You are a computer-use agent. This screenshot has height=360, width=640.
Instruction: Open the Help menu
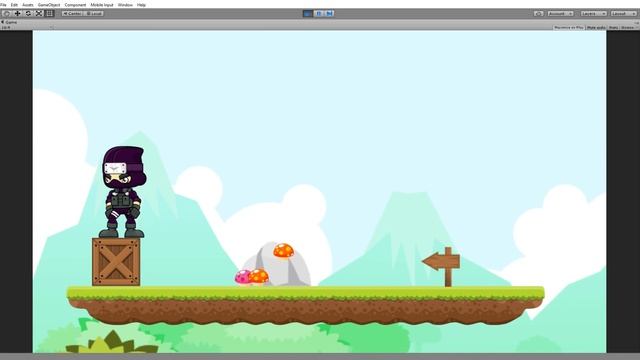click(141, 5)
